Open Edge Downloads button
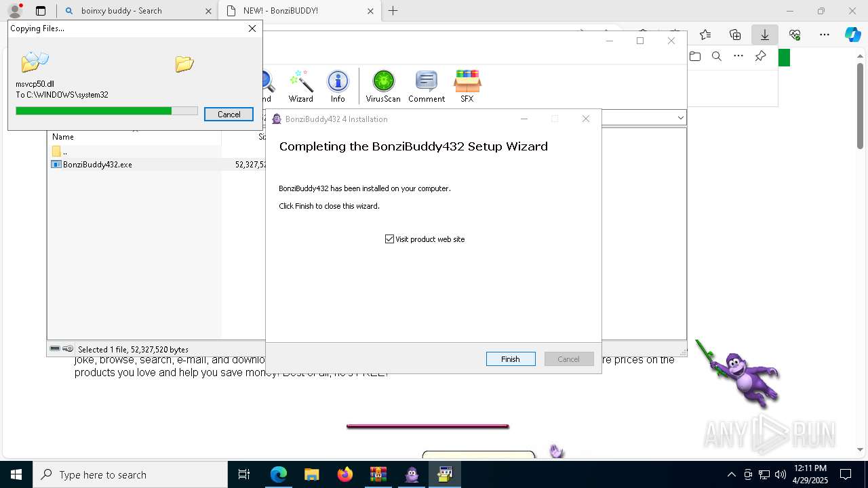This screenshot has width=868, height=488. tap(765, 35)
